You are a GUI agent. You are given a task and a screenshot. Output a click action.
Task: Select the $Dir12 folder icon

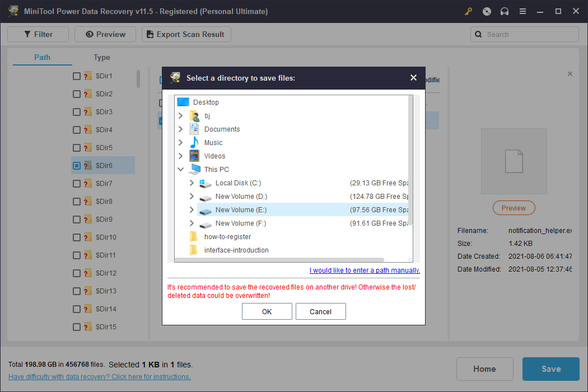pos(88,273)
